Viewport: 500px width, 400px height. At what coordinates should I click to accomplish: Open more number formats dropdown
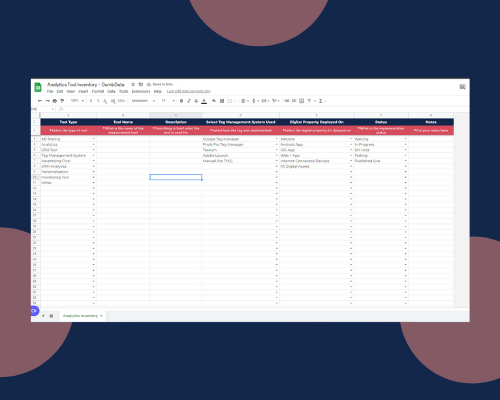[121, 101]
